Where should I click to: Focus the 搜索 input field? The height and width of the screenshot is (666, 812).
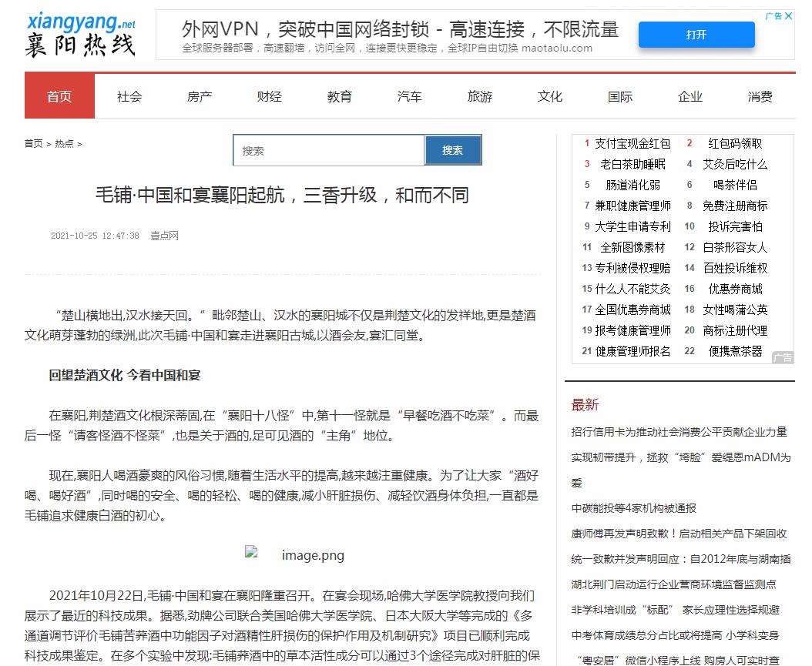[x=329, y=150]
